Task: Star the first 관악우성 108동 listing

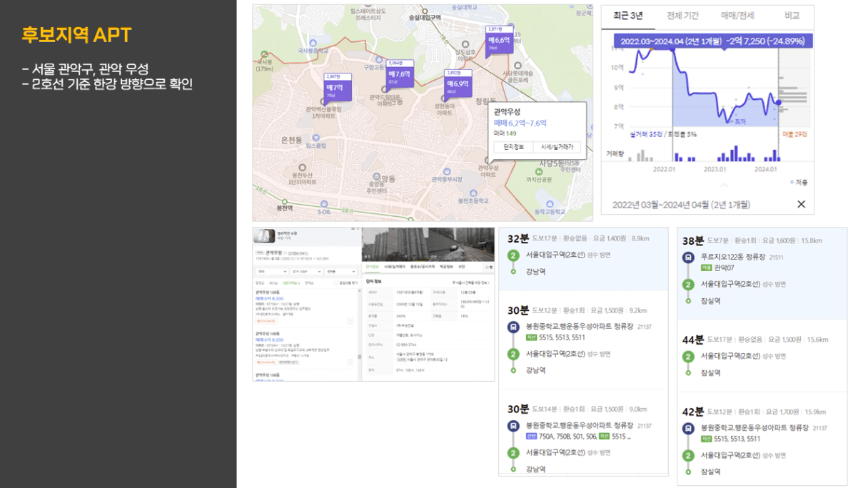Action: click(x=350, y=321)
